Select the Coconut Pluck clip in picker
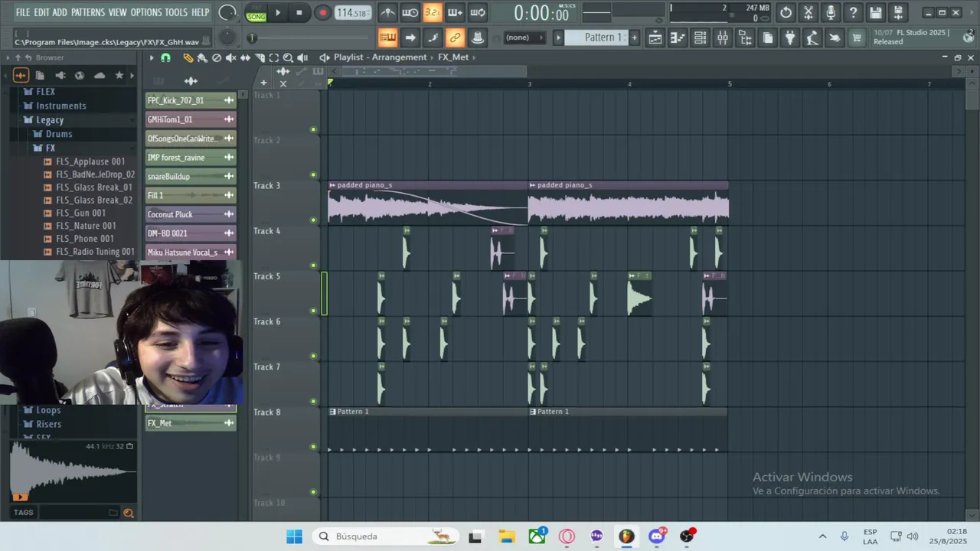 click(x=191, y=214)
